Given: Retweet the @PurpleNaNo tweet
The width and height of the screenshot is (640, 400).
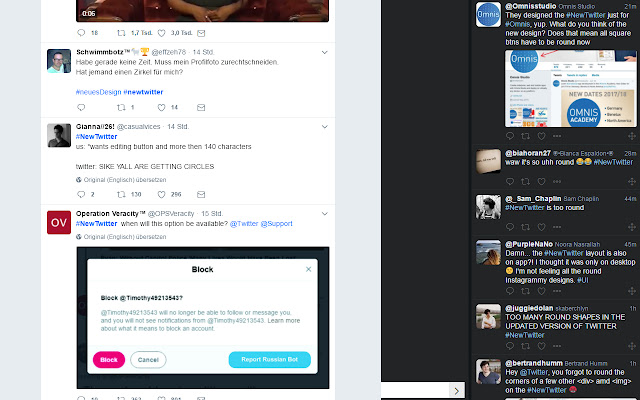Looking at the screenshot, I should 526,291.
